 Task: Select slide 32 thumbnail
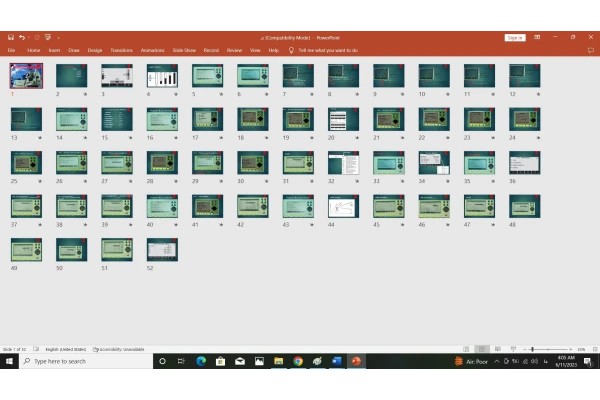point(344,163)
